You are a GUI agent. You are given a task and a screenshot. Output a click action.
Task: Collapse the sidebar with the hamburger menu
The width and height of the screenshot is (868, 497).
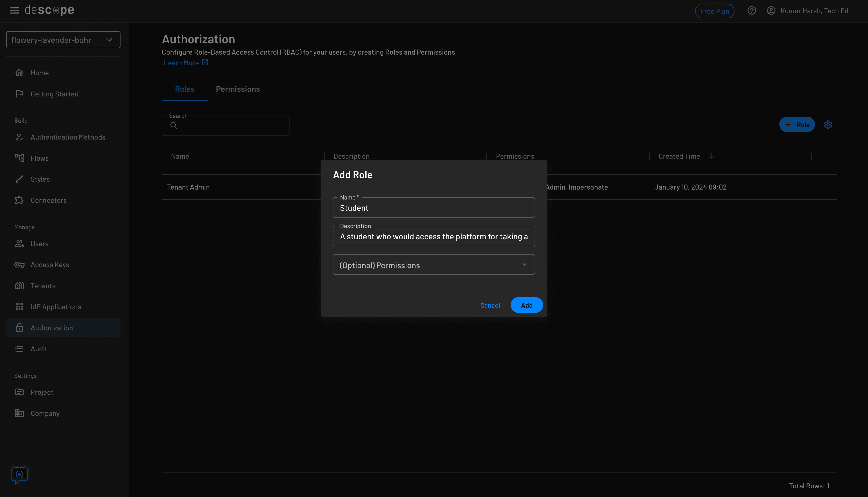coord(14,10)
